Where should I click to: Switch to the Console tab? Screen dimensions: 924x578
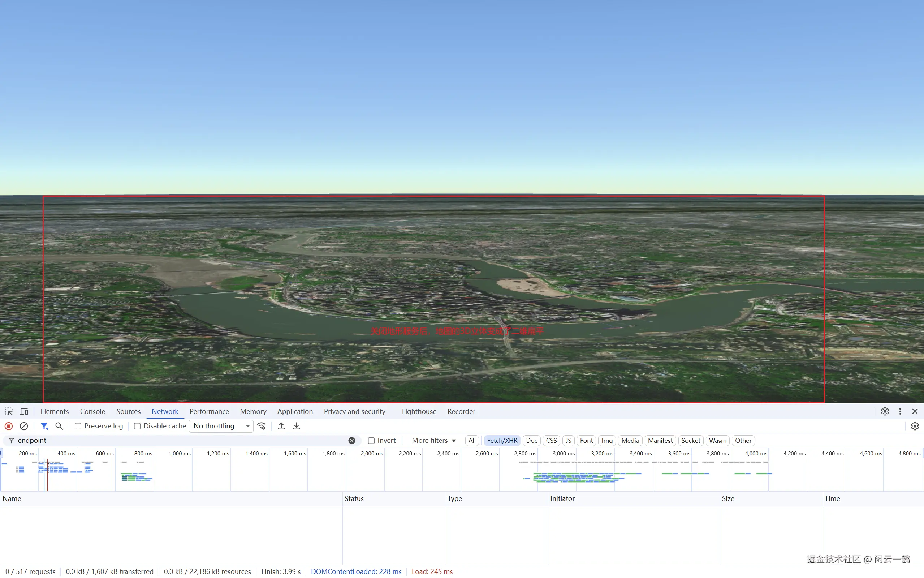[92, 411]
